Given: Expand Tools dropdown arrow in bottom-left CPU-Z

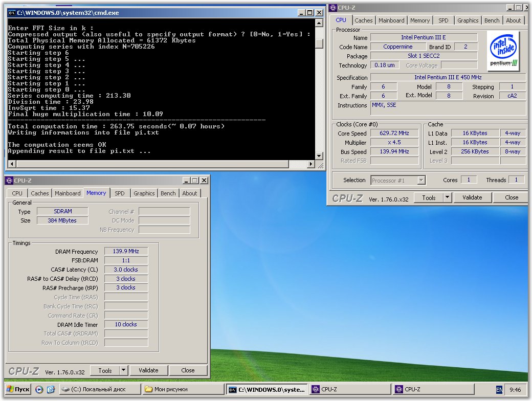Looking at the screenshot, I should [123, 370].
